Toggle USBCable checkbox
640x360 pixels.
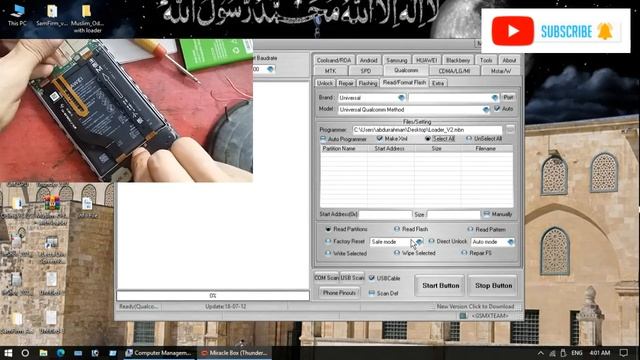click(371, 278)
